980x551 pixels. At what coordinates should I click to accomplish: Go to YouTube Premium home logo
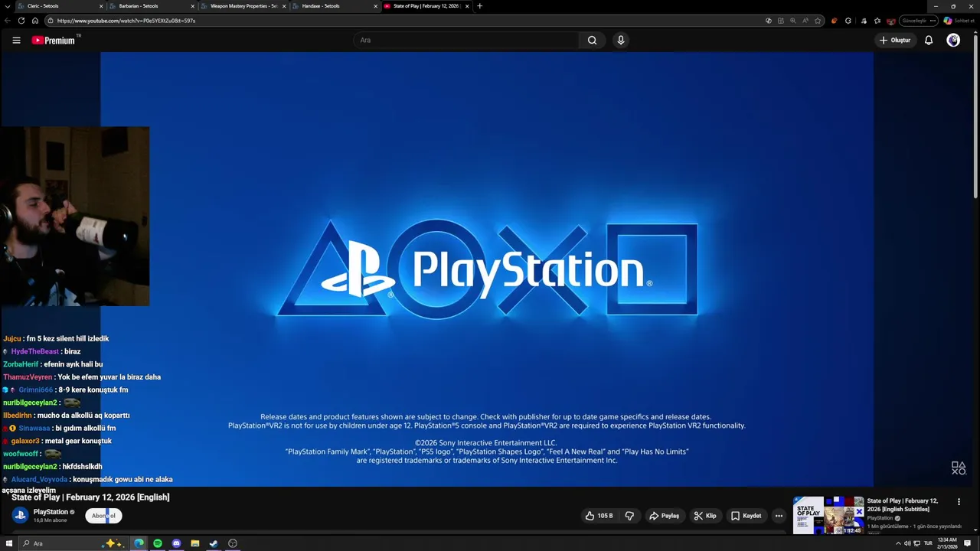(x=54, y=41)
